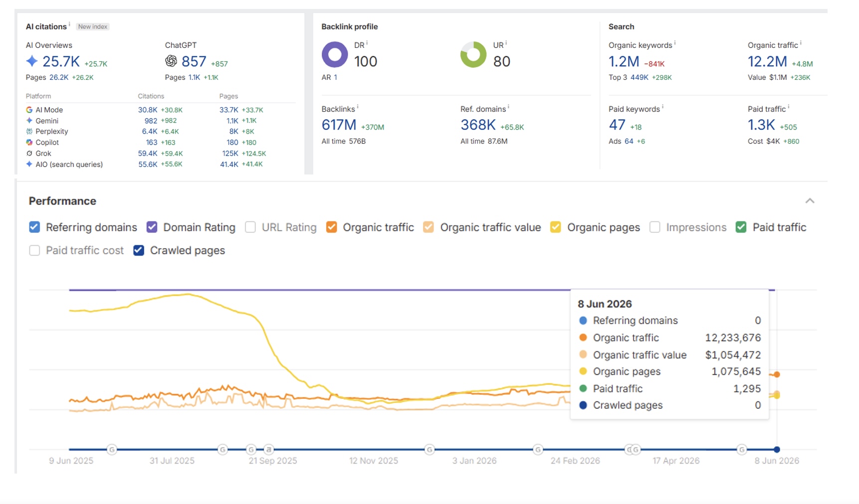Viewport: 859px width, 504px height.
Task: Click the Copilot platform icon
Action: tap(29, 143)
